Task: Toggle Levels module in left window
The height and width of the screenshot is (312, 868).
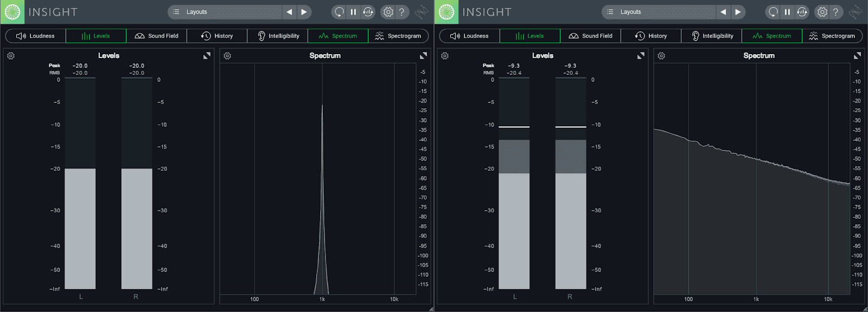Action: 96,36
